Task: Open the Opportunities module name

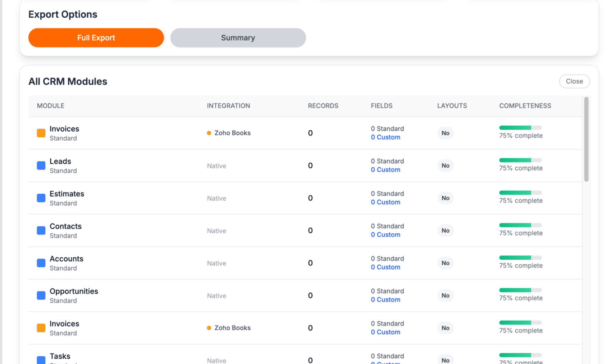Action: 74,291
